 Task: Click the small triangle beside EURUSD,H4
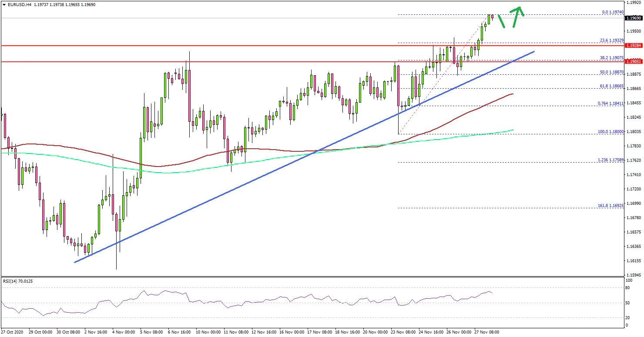coord(3,4)
